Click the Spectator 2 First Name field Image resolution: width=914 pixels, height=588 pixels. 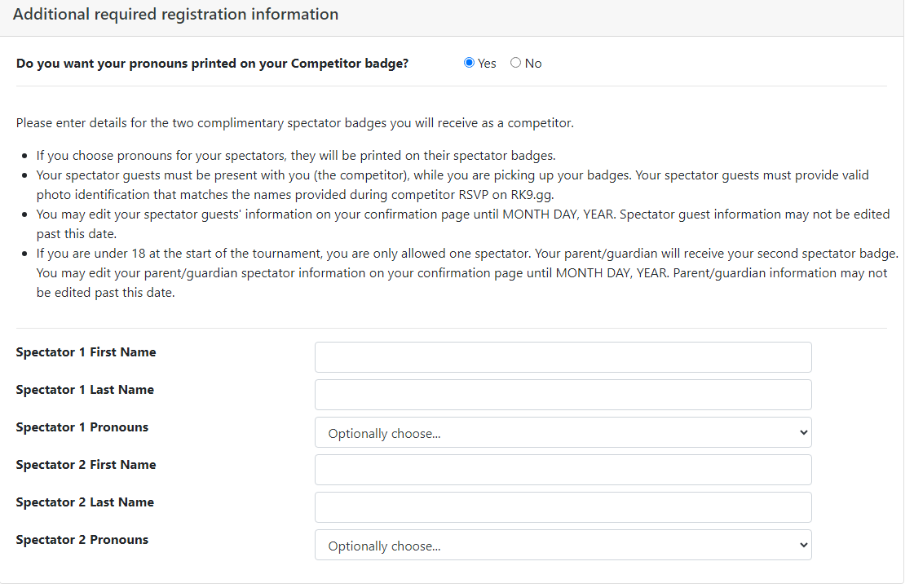click(x=563, y=470)
